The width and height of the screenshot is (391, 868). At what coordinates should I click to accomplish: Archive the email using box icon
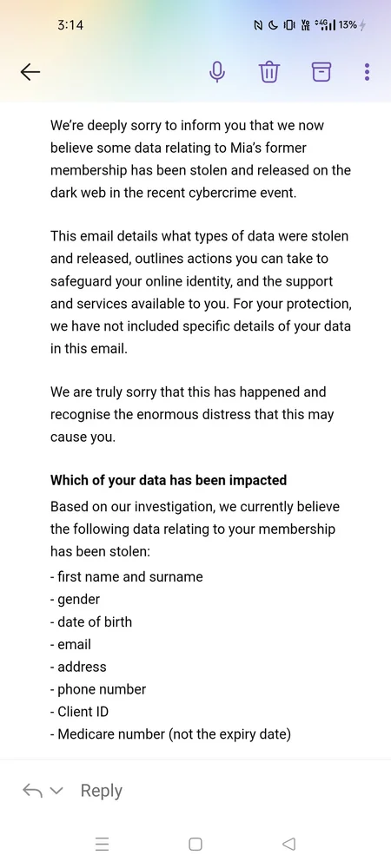321,71
